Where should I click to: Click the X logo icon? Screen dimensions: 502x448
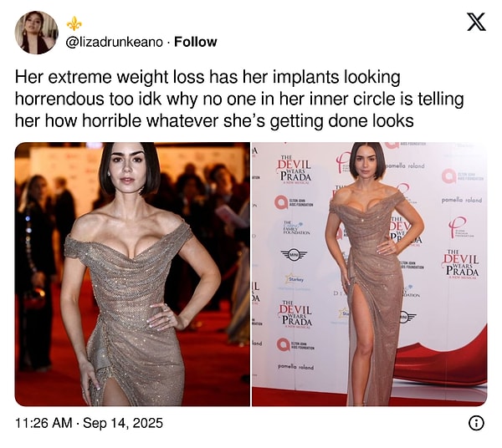(x=476, y=22)
